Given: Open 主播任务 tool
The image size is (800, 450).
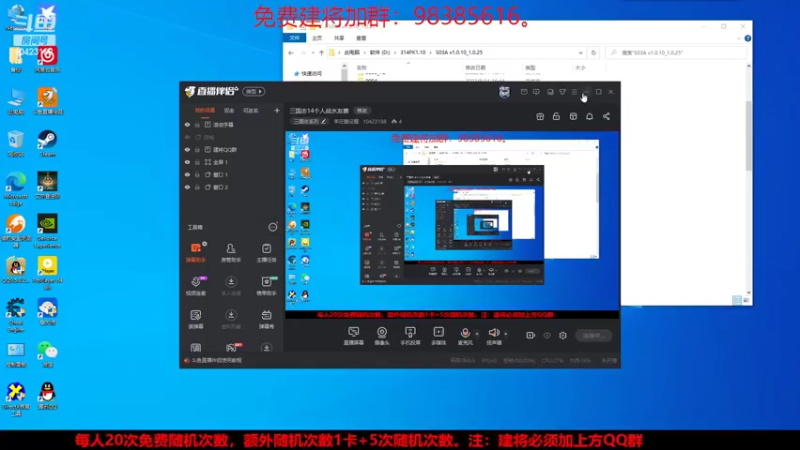Looking at the screenshot, I should [266, 253].
